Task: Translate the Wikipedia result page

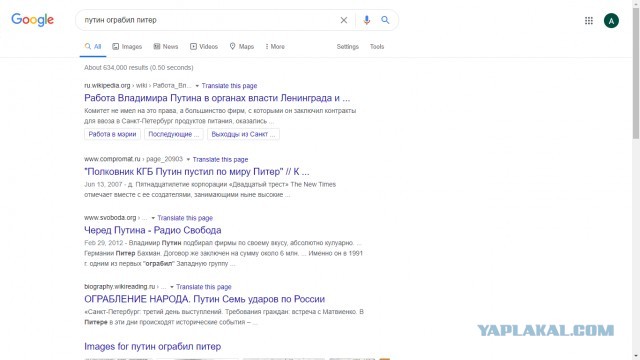Action: 229,86
